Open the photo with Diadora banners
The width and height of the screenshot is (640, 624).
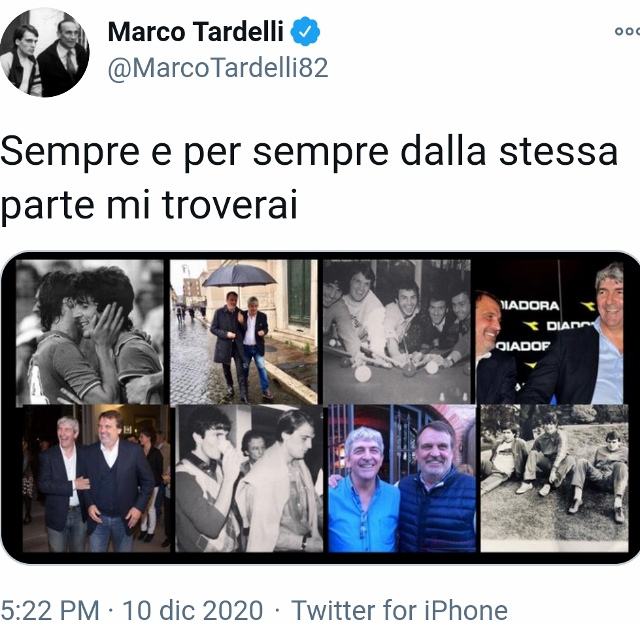(x=549, y=332)
